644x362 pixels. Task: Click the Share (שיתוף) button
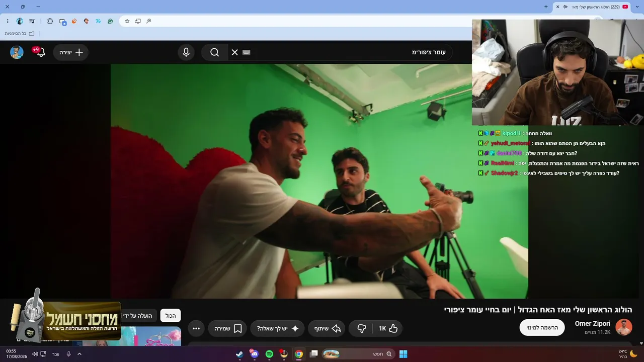click(x=328, y=328)
